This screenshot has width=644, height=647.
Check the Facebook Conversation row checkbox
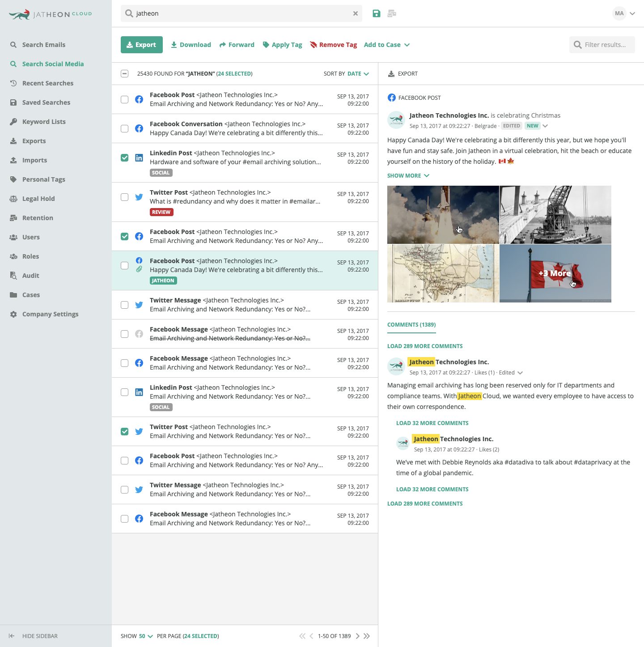125,128
